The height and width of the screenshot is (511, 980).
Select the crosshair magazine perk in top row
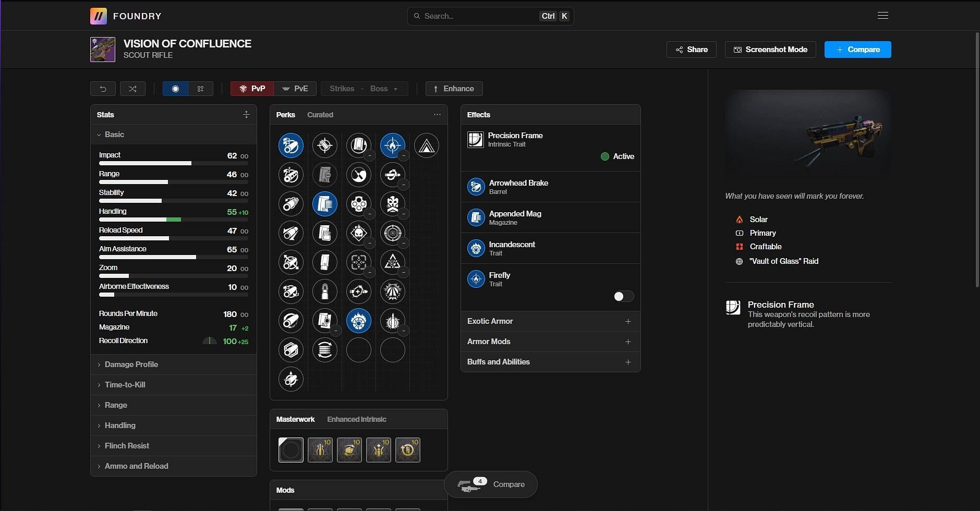point(325,145)
